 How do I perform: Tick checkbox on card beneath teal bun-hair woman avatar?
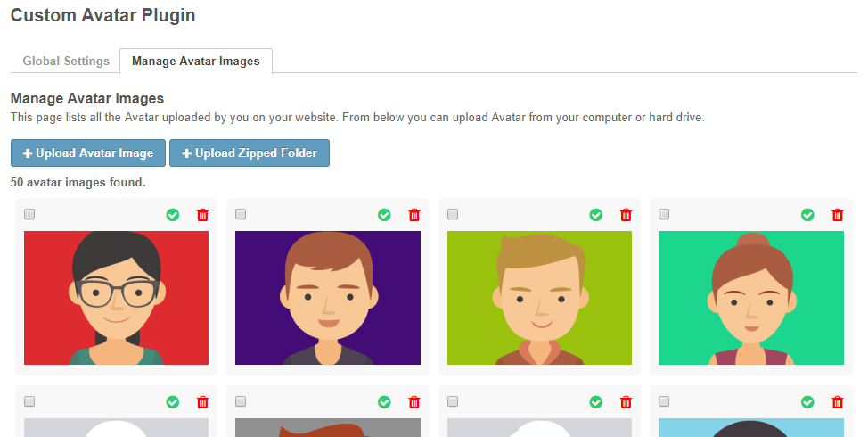pyautogui.click(x=664, y=401)
